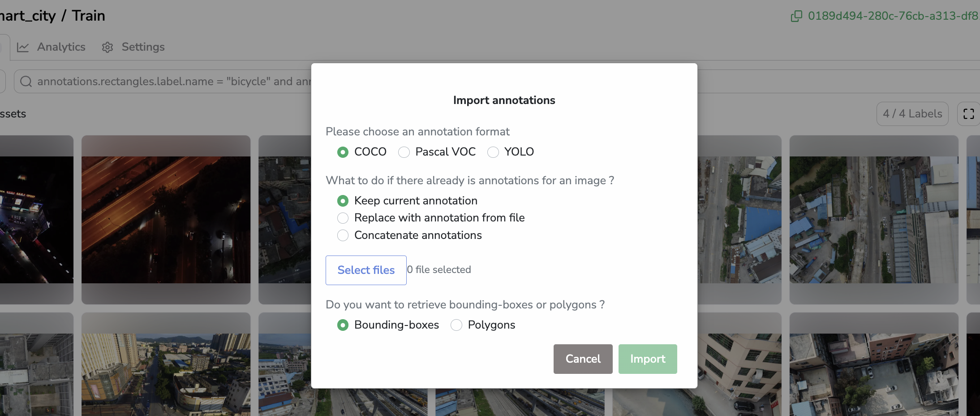Click the Import button
Viewport: 980px width, 416px height.
[x=647, y=359]
